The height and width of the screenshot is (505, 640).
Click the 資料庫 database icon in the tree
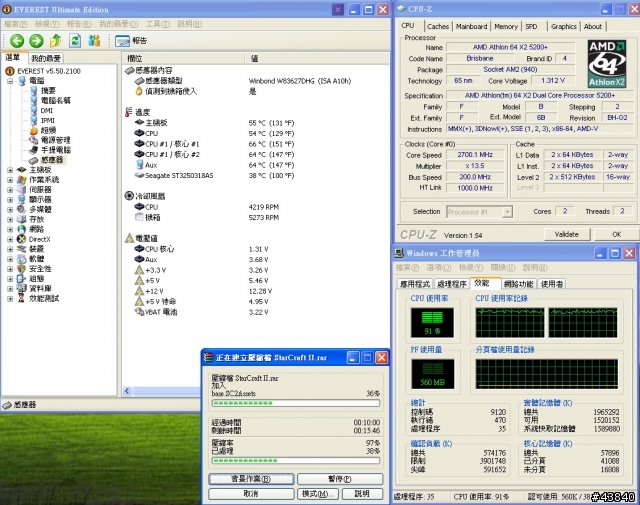[22, 289]
